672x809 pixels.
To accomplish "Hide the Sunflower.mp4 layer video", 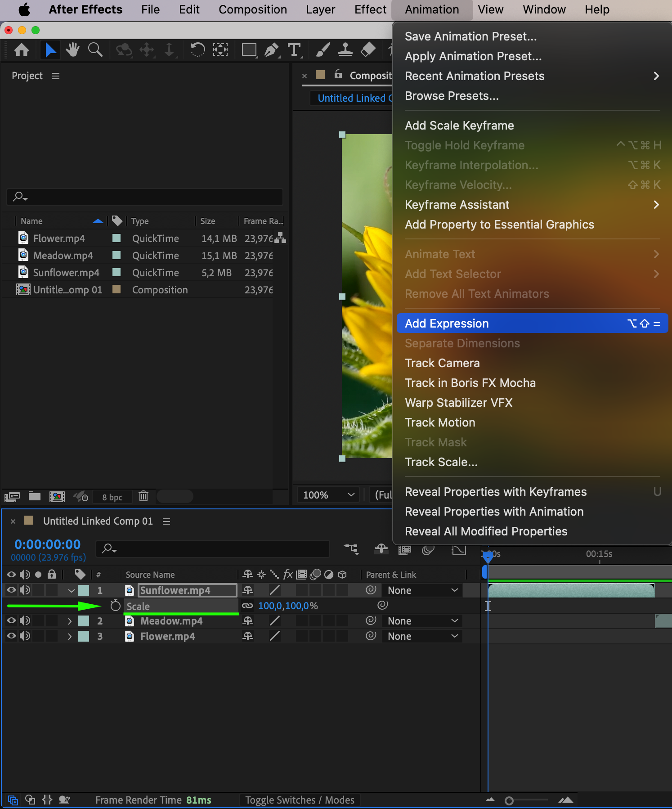I will point(11,590).
